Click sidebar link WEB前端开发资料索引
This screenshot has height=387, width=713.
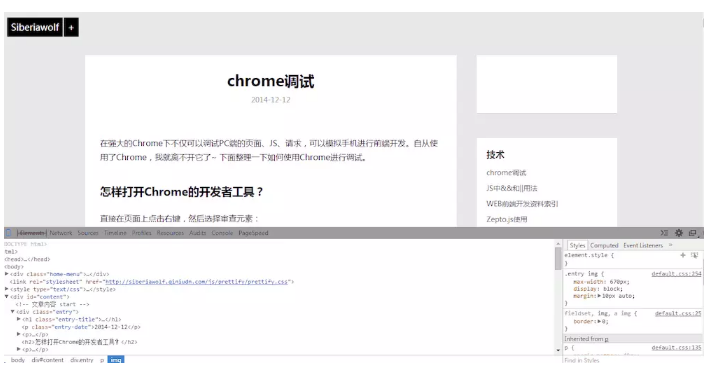(522, 204)
